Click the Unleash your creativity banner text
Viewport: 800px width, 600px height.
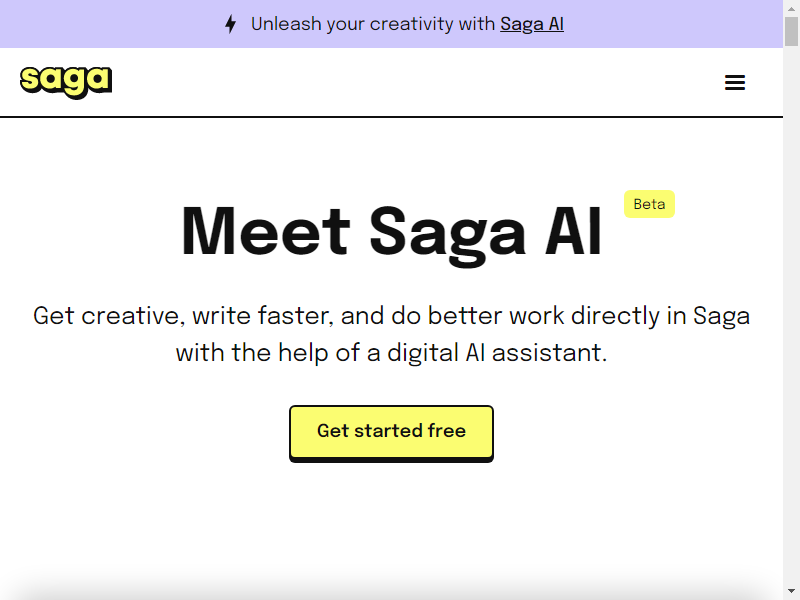pyautogui.click(x=370, y=23)
